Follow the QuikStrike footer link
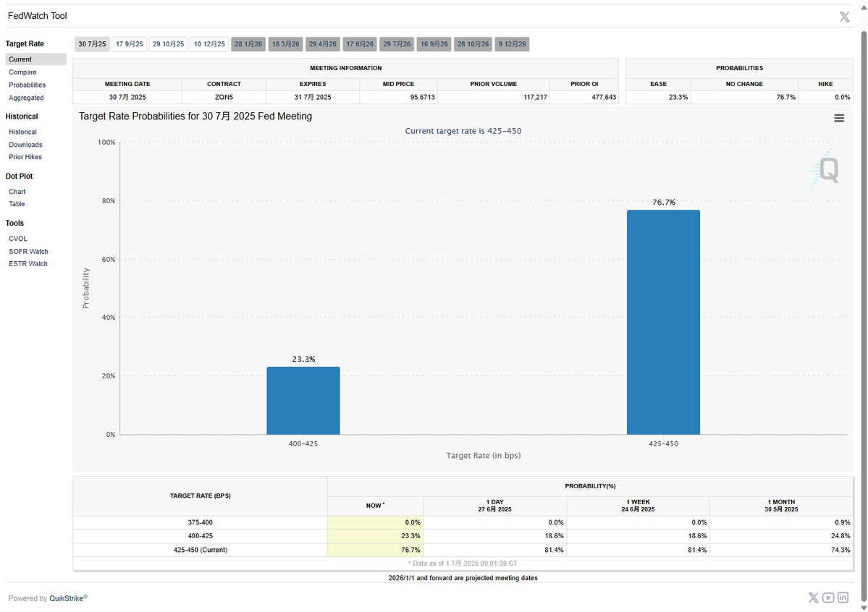The height and width of the screenshot is (612, 868). point(67,598)
